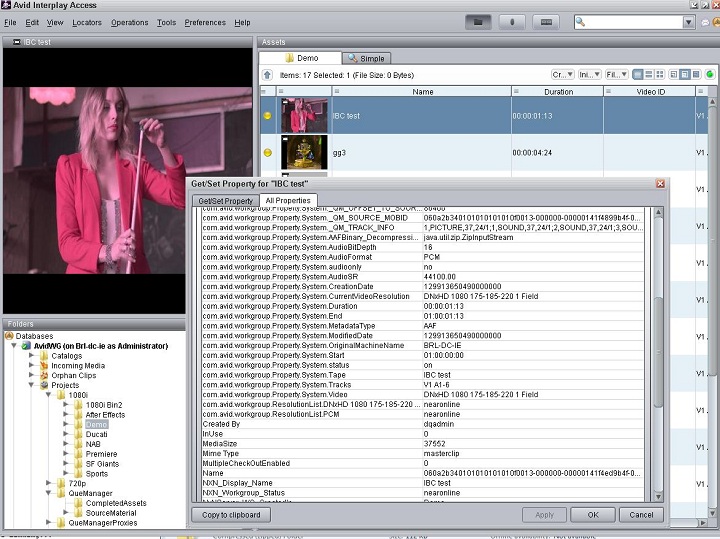Viewport: 720px width, 539px height.
Task: Click yellow status dot on IBC test row
Action: (x=268, y=116)
